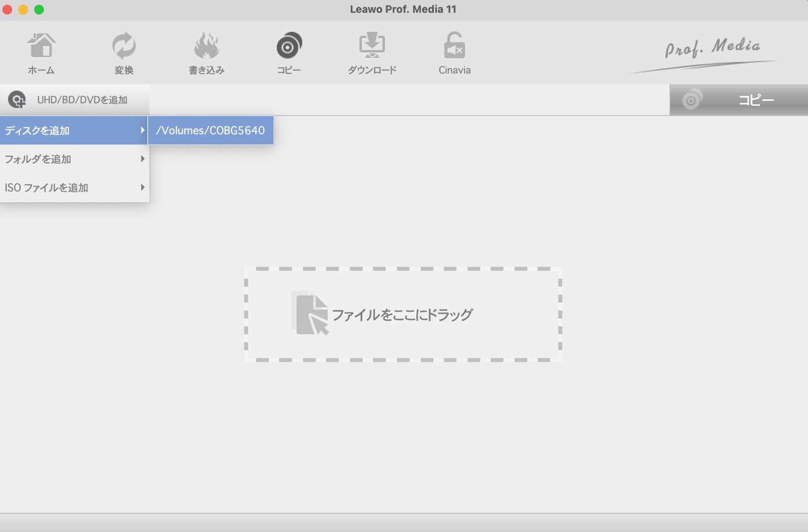Close the Leawo Prof. Media window
This screenshot has width=808, height=532.
[8, 9]
